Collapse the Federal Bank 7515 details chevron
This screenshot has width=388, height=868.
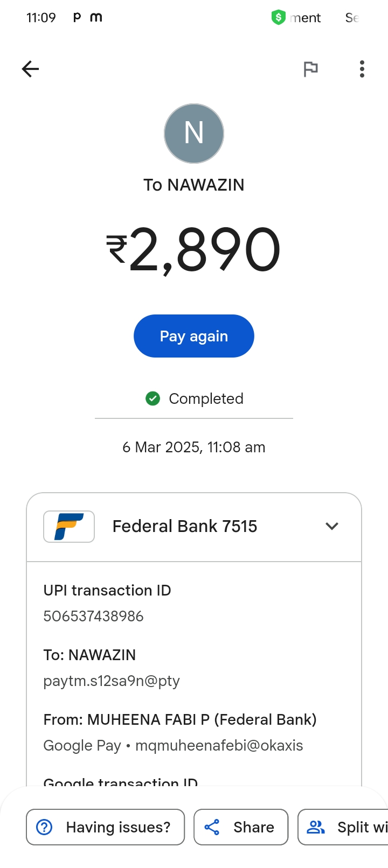[x=332, y=526]
